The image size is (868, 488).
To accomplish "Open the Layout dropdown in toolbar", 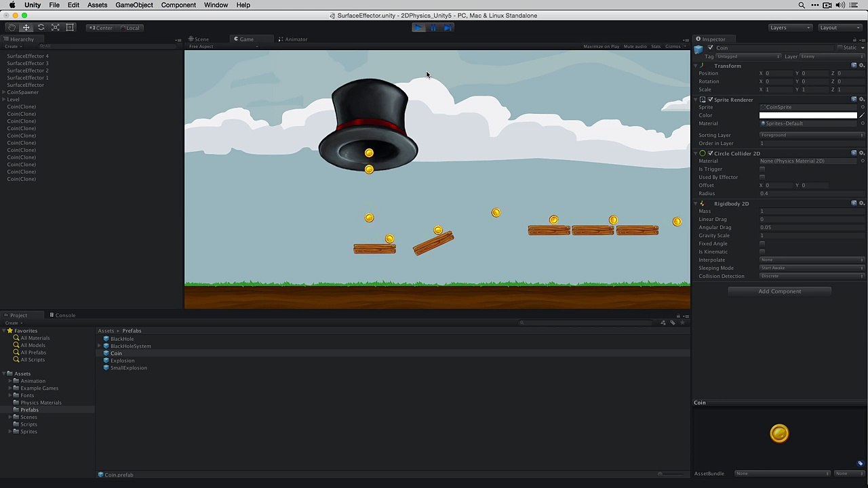I will (x=839, y=28).
